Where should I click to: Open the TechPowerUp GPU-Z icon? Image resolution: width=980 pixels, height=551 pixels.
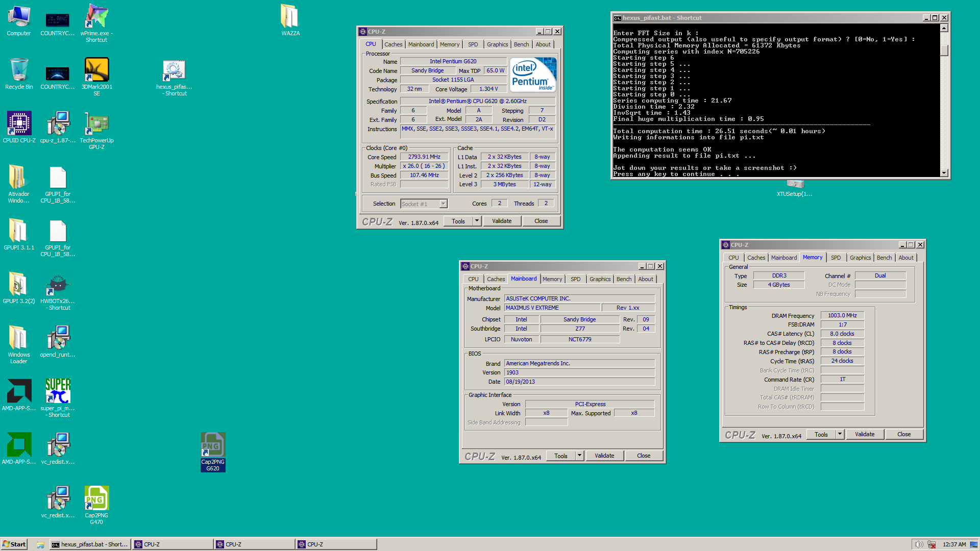[96, 130]
